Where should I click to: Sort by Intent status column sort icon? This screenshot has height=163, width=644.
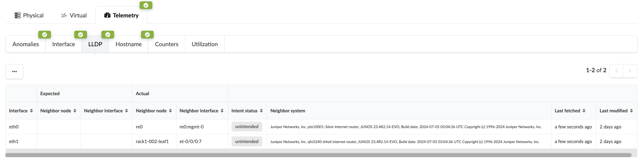(261, 111)
